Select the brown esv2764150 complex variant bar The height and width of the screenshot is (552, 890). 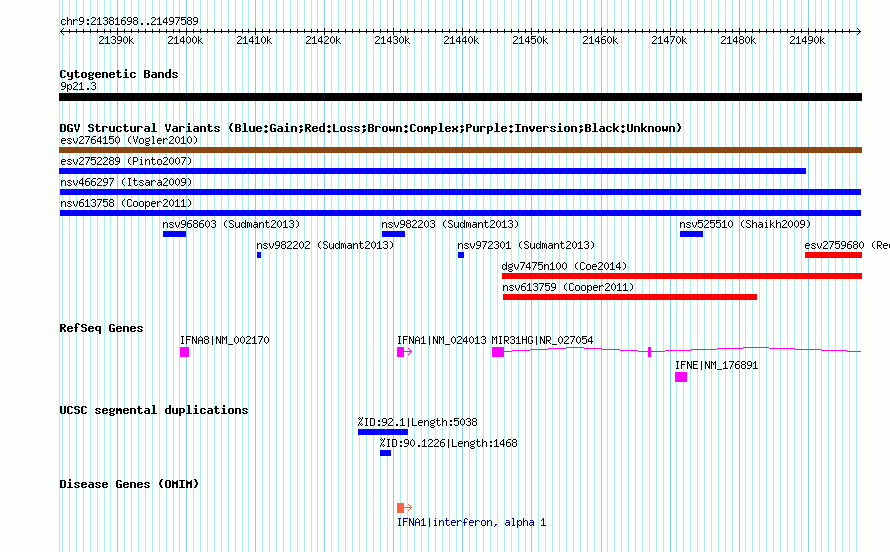tap(460, 150)
